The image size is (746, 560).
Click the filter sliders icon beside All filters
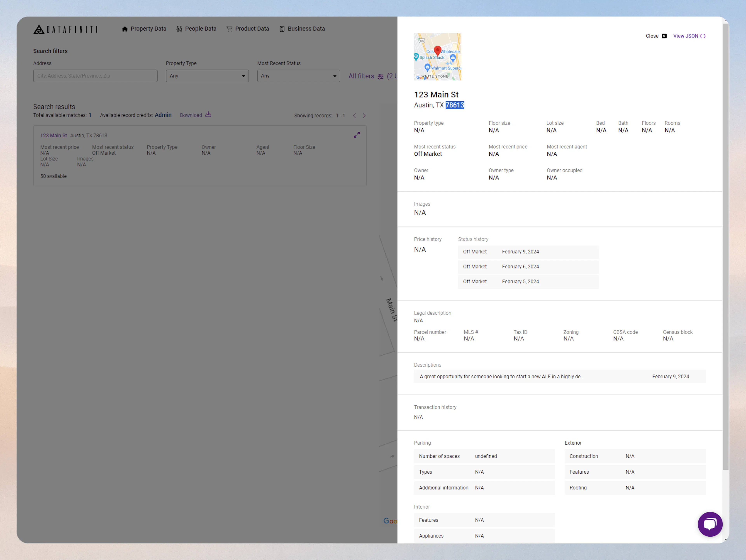pyautogui.click(x=380, y=77)
